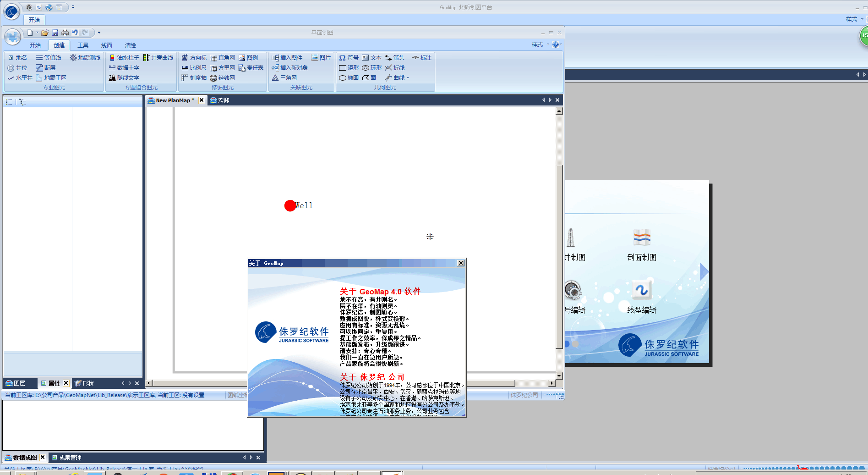The width and height of the screenshot is (868, 475).
Task: Draw a 矩形 rectangle
Action: pyautogui.click(x=349, y=68)
